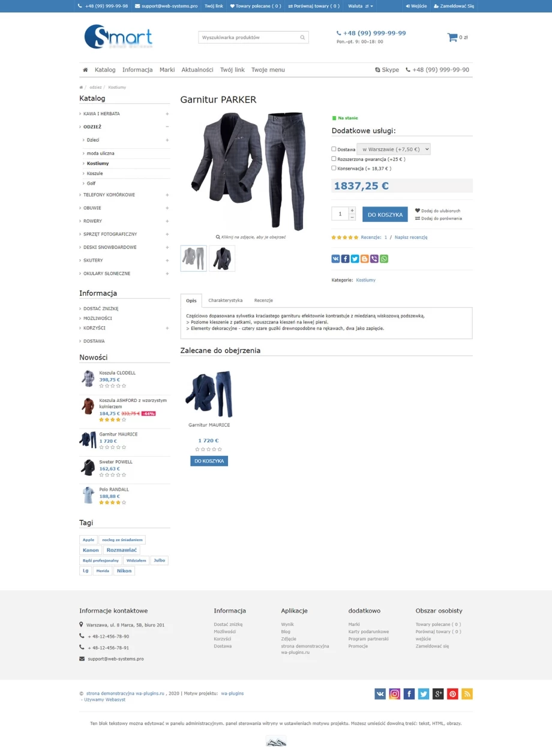Select the second suit jacket thumbnail
Screen dimensions: 552x756
(x=222, y=258)
